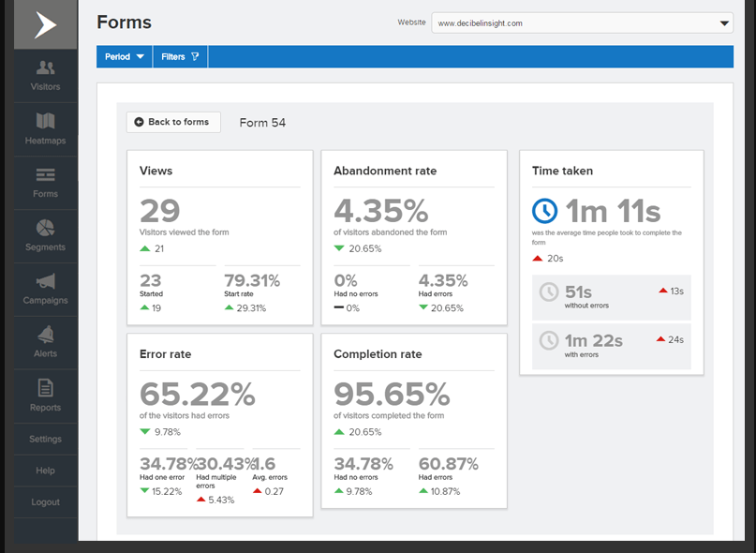Select the Forms sidebar icon
Viewport: 756px width, 553px height.
click(x=45, y=174)
